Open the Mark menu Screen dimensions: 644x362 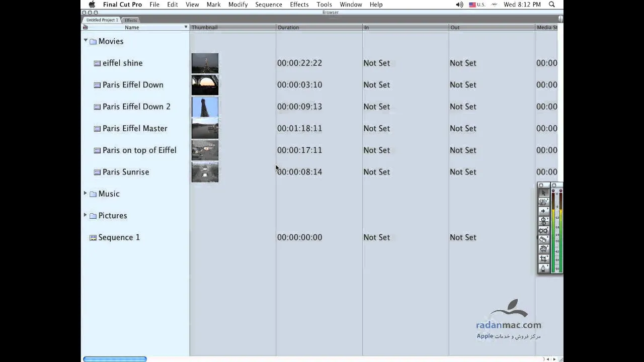click(213, 5)
